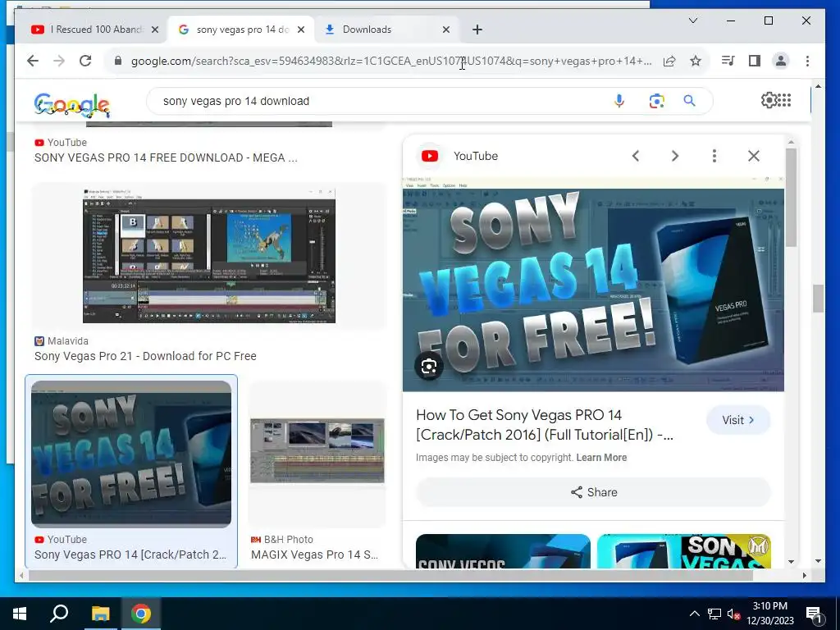Screen dimensions: 840x630
Task: Open 'MAGIX Vegas Pro 14 S...' B&H result
Action: click(x=314, y=555)
